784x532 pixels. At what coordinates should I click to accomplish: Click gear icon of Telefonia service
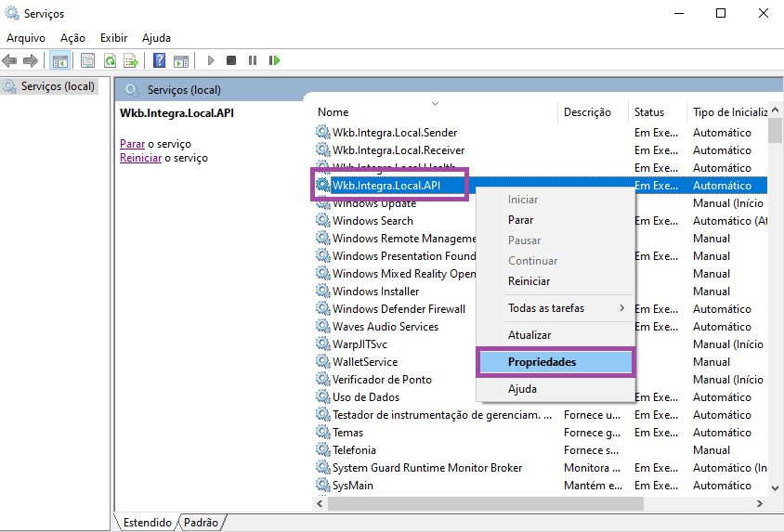(x=323, y=449)
